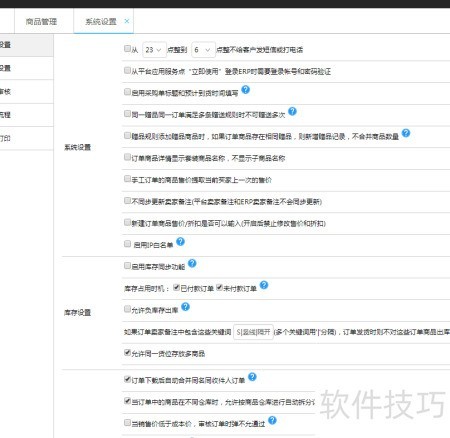Select first item in left settings sidebar

tap(26, 45)
